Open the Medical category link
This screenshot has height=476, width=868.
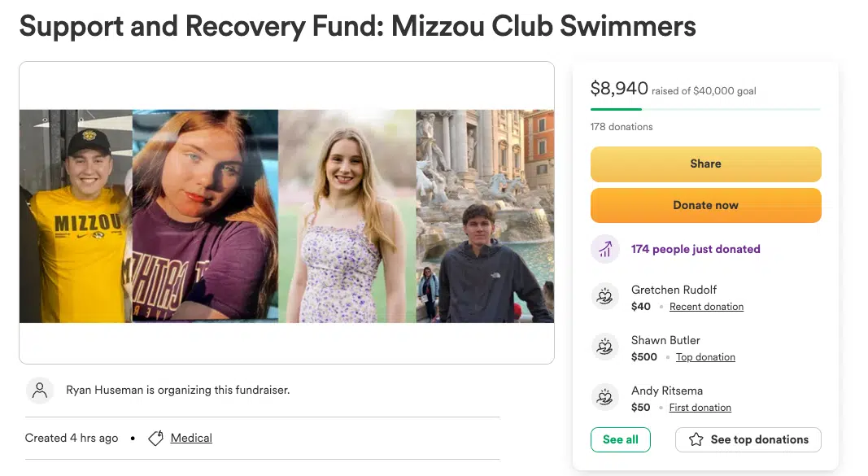pyautogui.click(x=191, y=438)
